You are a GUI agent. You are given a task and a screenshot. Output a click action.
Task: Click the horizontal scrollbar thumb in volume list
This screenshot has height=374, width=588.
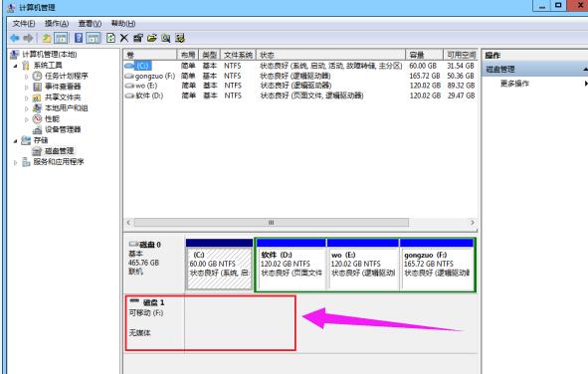[x=272, y=223]
